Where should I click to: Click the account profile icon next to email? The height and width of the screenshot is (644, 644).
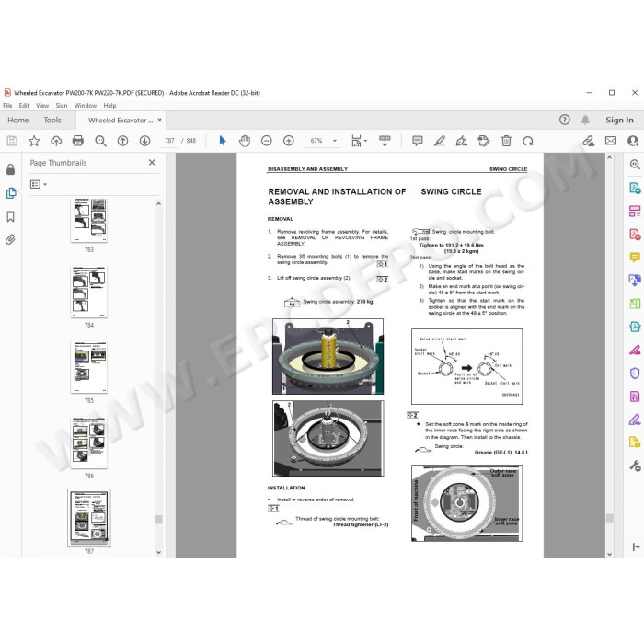click(633, 141)
